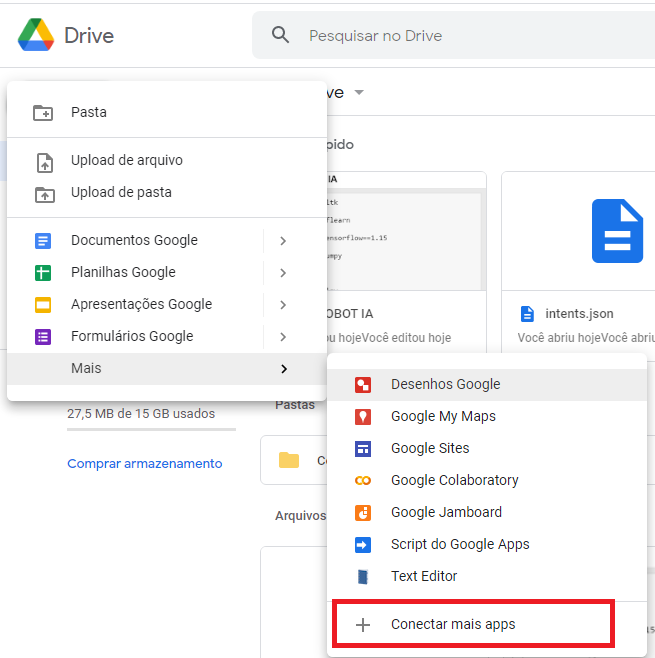
Task: Select Pasta to create new folder
Action: click(x=167, y=112)
